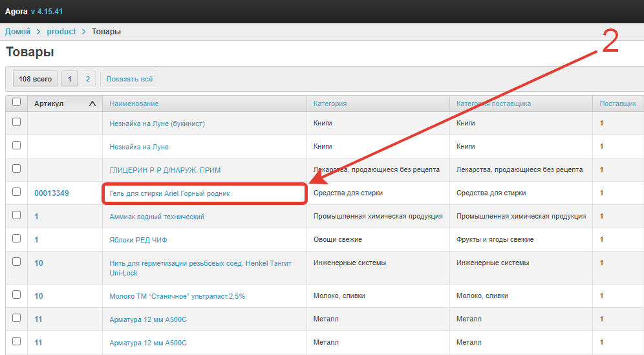Sort by Категория поставщика column header
Viewport: 644px width, 355px height.
pos(493,103)
